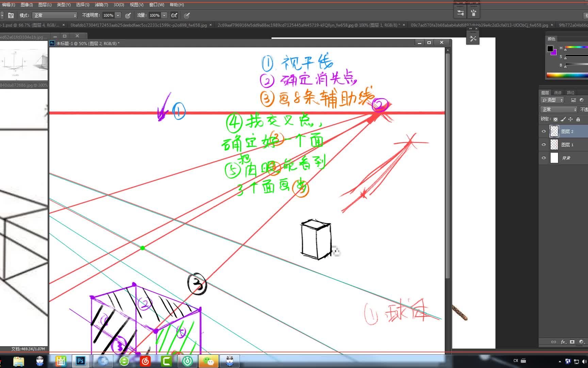This screenshot has height=368, width=588.
Task: Select the 图层 2 layer thumbnail
Action: [x=554, y=131]
